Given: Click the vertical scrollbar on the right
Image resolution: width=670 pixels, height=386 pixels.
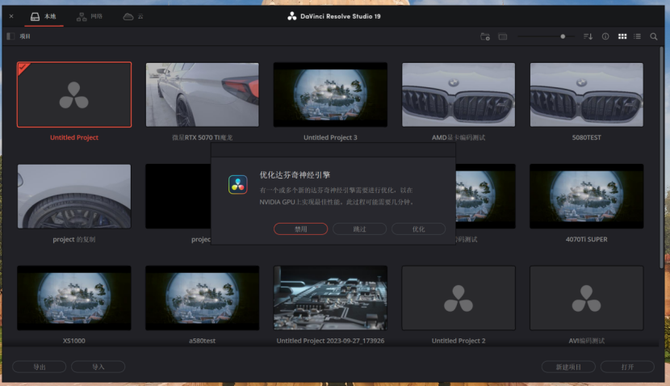Looking at the screenshot, I should point(661,157).
